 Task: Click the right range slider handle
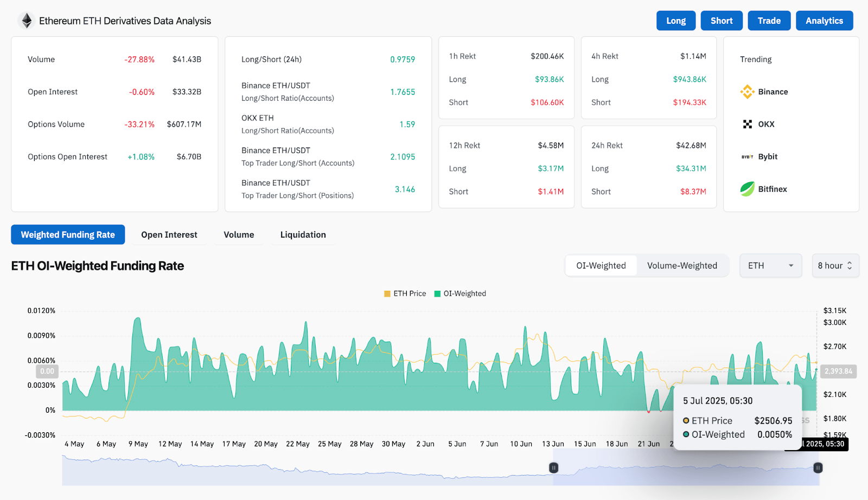click(x=818, y=467)
